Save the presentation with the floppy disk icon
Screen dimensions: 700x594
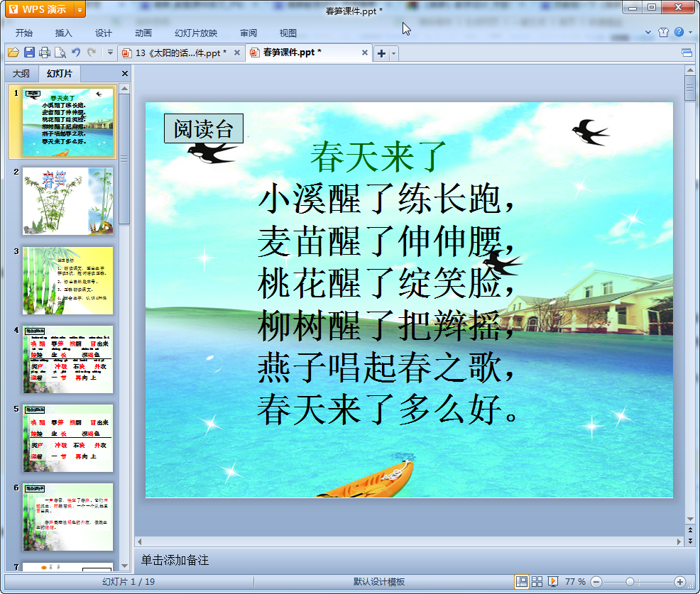click(30, 53)
